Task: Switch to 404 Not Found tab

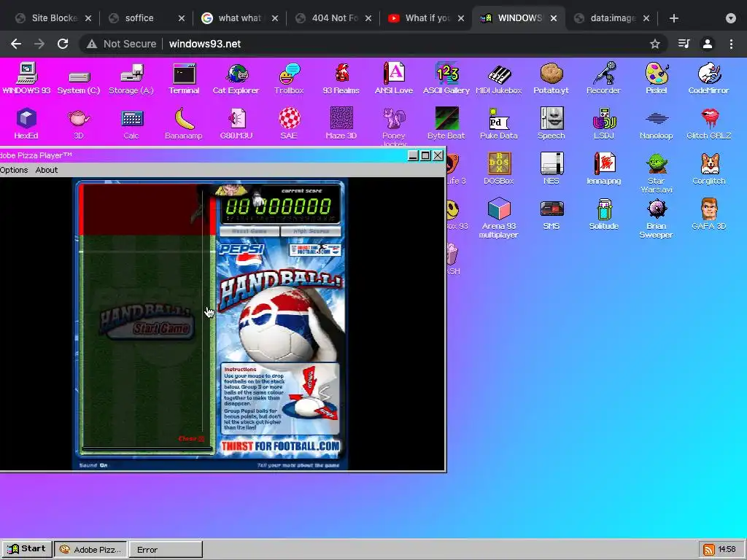Action: (333, 18)
